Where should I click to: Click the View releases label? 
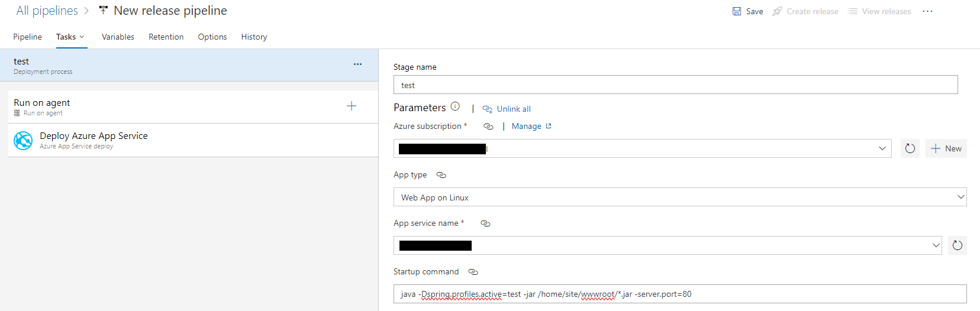886,11
